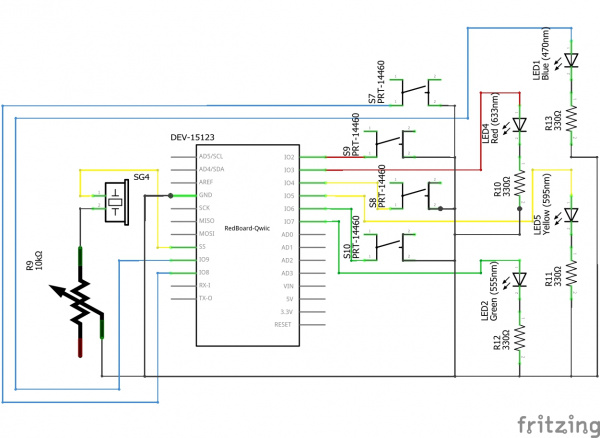Click the SG4 buzzer symbol
This screenshot has width=600, height=438.
117,197
